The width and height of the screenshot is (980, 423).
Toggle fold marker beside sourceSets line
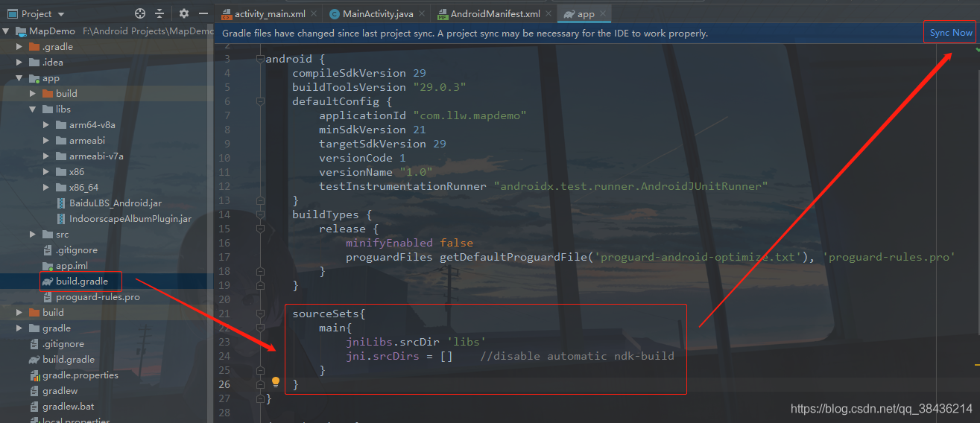click(x=259, y=314)
